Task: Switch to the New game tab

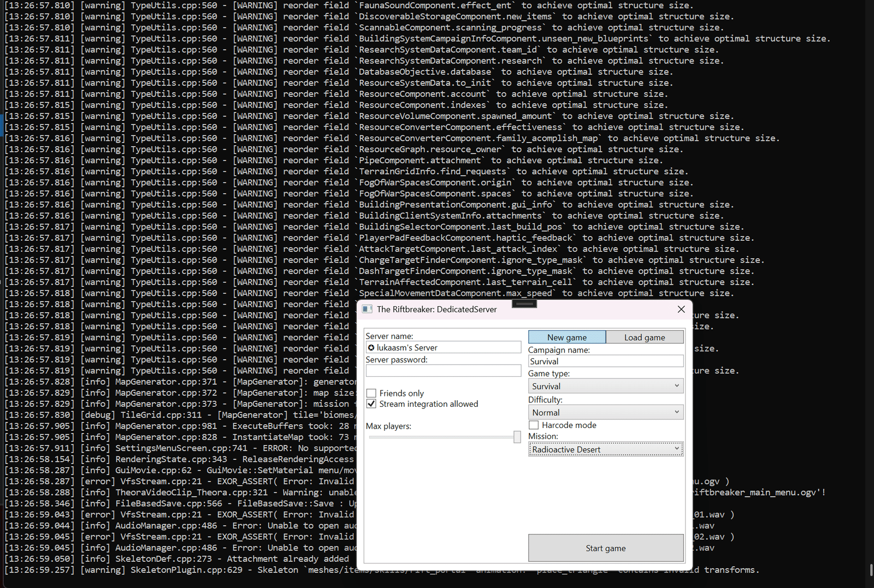Action: pyautogui.click(x=567, y=337)
